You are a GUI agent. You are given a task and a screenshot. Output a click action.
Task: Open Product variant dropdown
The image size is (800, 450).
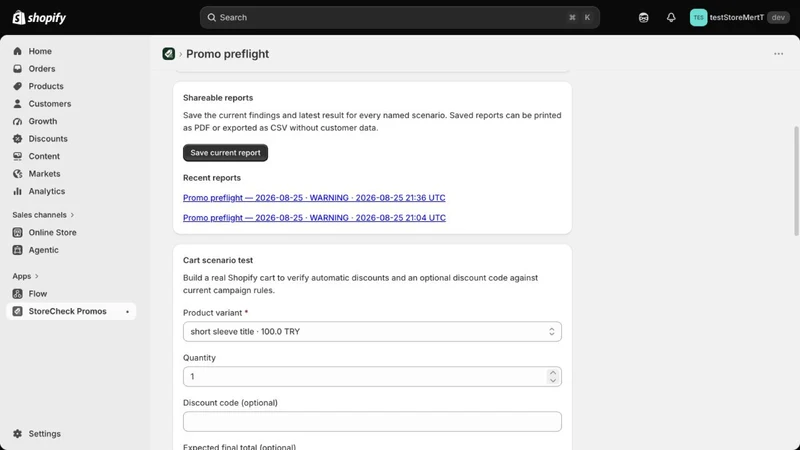372,332
